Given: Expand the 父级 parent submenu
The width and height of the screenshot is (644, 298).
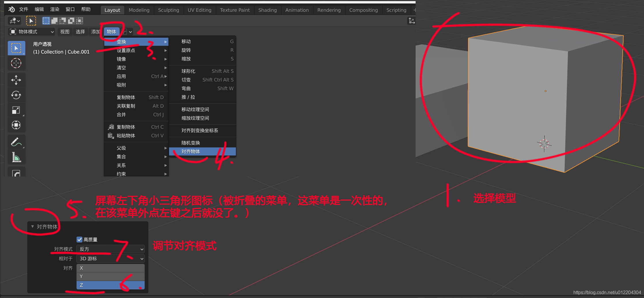Looking at the screenshot, I should (x=136, y=148).
